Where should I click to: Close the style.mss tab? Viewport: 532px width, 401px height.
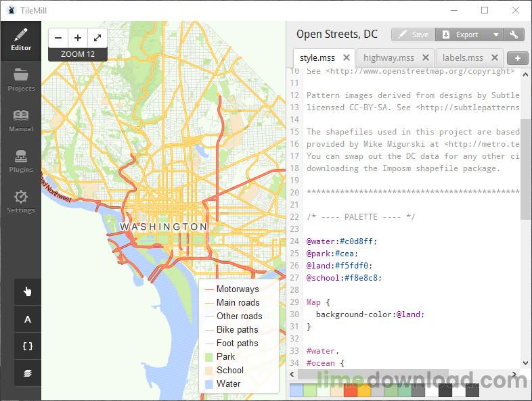tap(346, 57)
